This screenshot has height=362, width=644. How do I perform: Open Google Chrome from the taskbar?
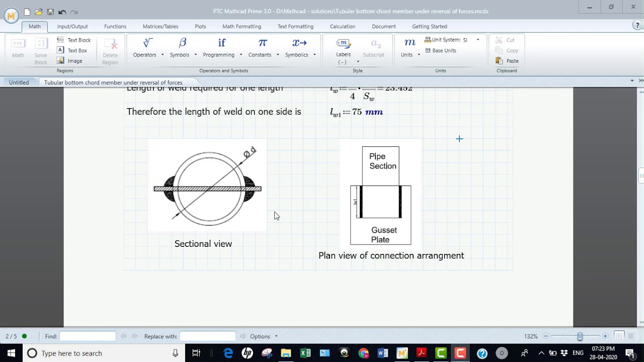pos(364,353)
